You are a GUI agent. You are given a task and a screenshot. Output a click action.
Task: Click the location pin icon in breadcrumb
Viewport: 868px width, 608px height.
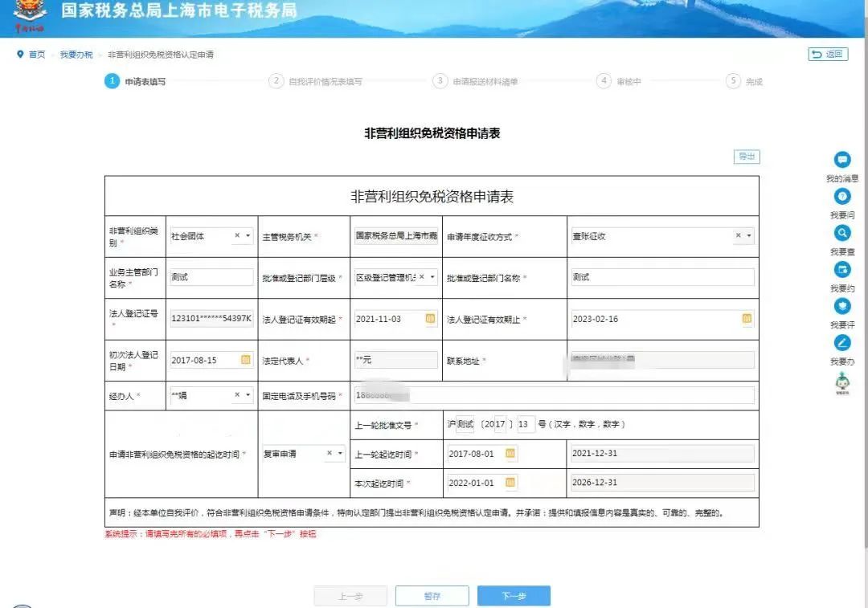pos(20,55)
